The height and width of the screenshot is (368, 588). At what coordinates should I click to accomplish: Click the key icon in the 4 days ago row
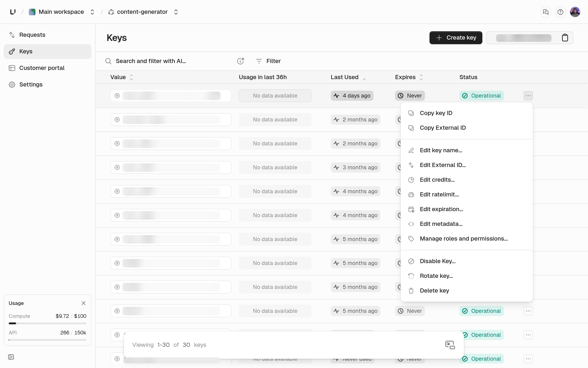click(x=117, y=96)
